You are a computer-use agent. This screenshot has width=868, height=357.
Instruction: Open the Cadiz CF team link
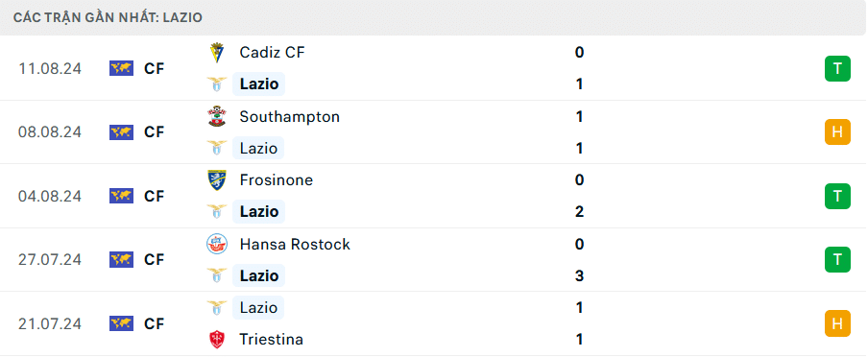[272, 53]
